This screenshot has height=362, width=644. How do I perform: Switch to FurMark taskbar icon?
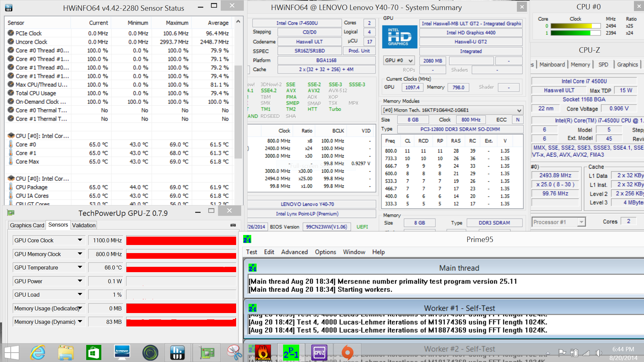tap(263, 353)
